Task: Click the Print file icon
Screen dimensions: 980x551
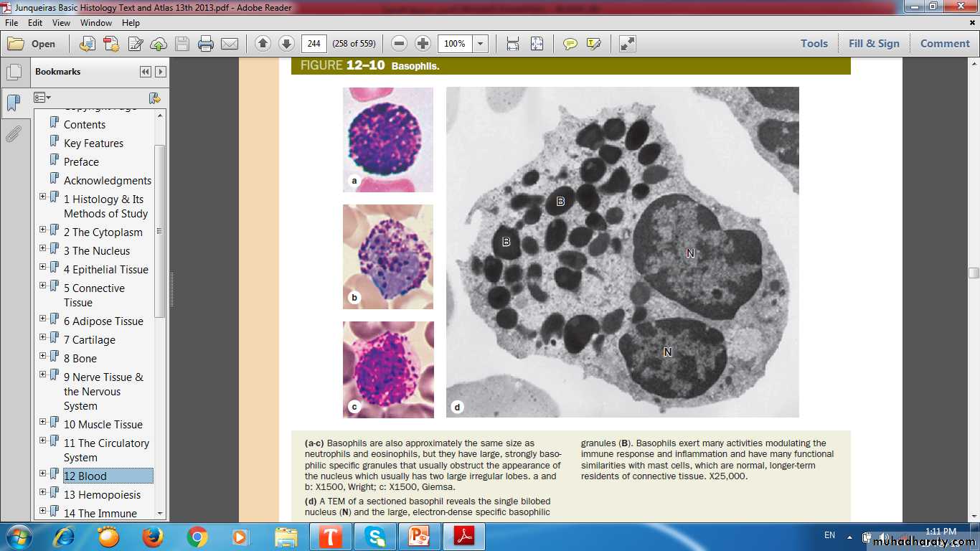Action: coord(206,44)
